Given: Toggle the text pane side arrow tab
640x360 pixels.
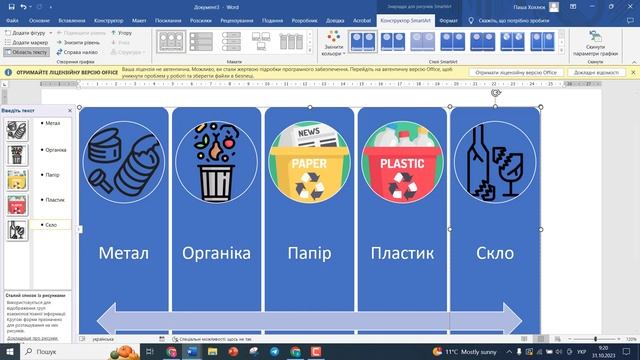Looking at the screenshot, I should (79, 229).
